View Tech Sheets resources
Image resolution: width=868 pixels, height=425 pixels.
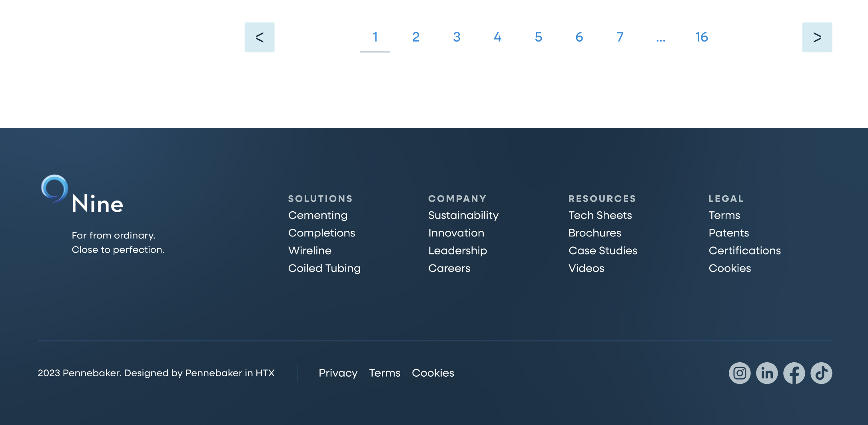(600, 215)
